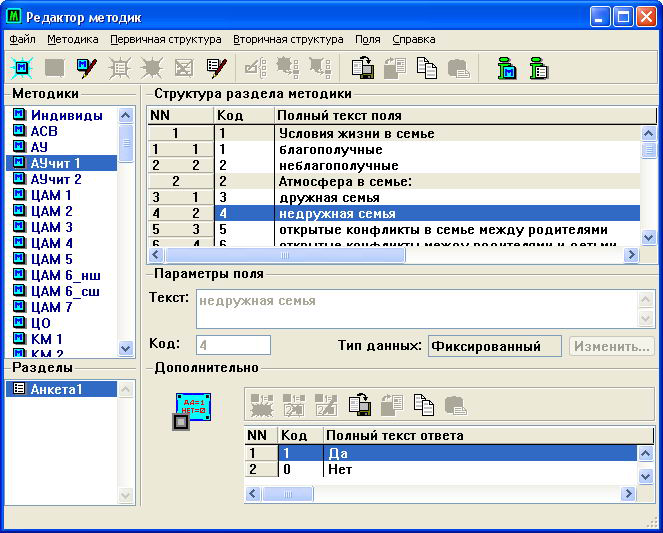
Task: Open the Поля menu
Action: point(368,40)
